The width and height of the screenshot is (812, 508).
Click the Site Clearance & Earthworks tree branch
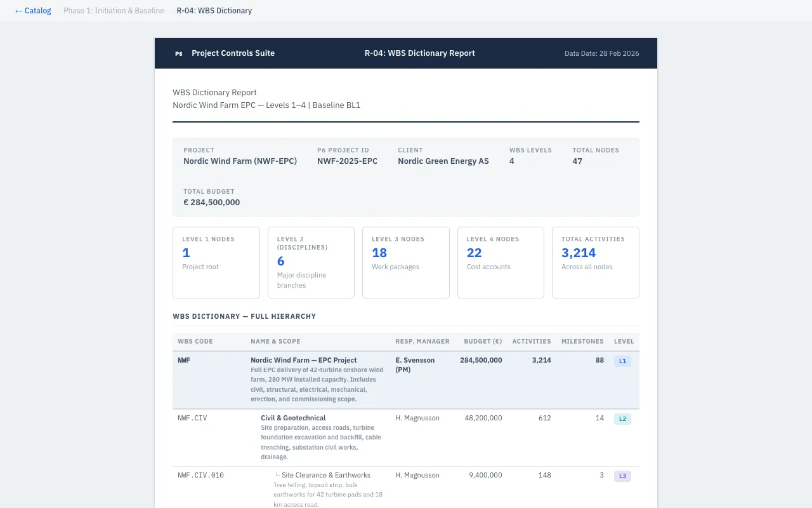point(325,475)
